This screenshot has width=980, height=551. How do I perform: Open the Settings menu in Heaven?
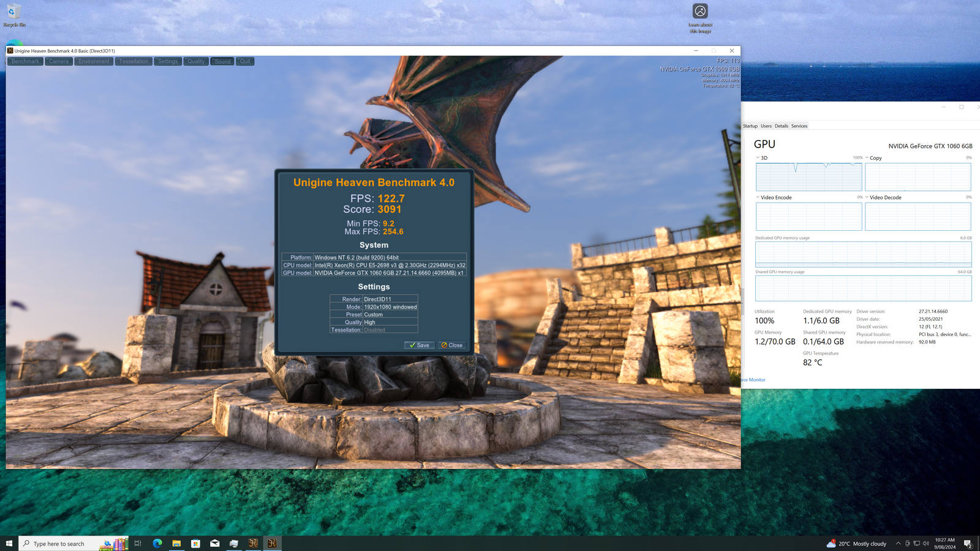[168, 61]
